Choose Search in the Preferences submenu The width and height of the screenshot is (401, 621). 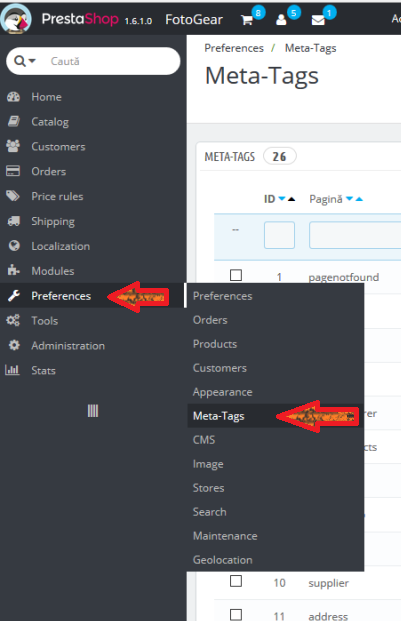click(209, 512)
